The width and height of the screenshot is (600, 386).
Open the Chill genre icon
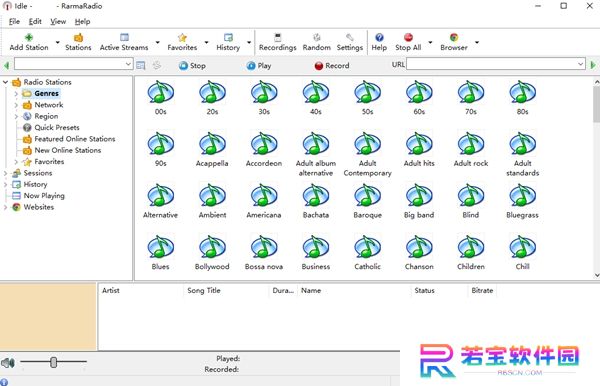tap(522, 247)
